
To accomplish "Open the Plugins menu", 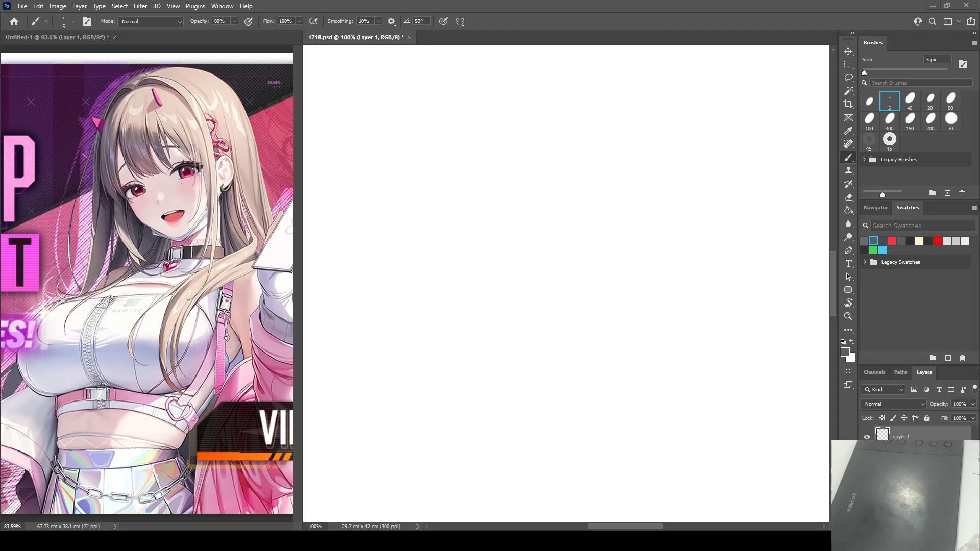I will (x=195, y=6).
